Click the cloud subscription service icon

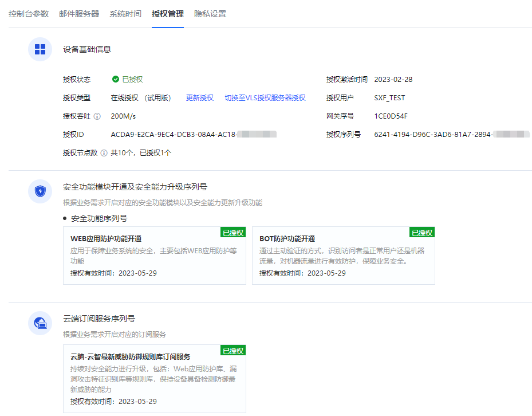(40, 323)
